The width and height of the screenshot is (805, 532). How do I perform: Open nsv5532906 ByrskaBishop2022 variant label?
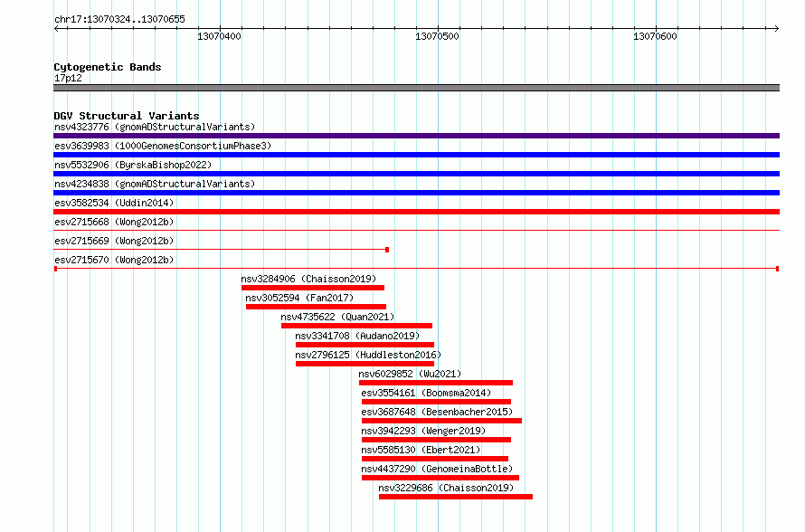tap(133, 165)
